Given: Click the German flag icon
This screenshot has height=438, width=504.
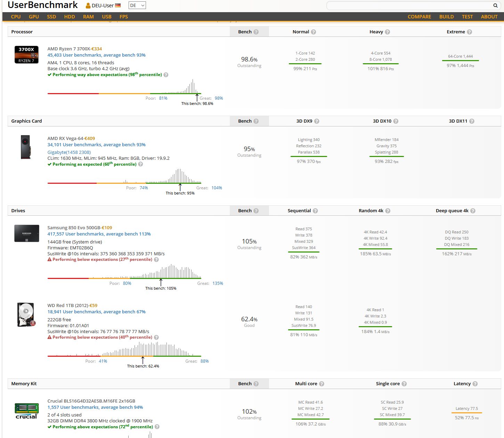Looking at the screenshot, I should click(x=118, y=6).
